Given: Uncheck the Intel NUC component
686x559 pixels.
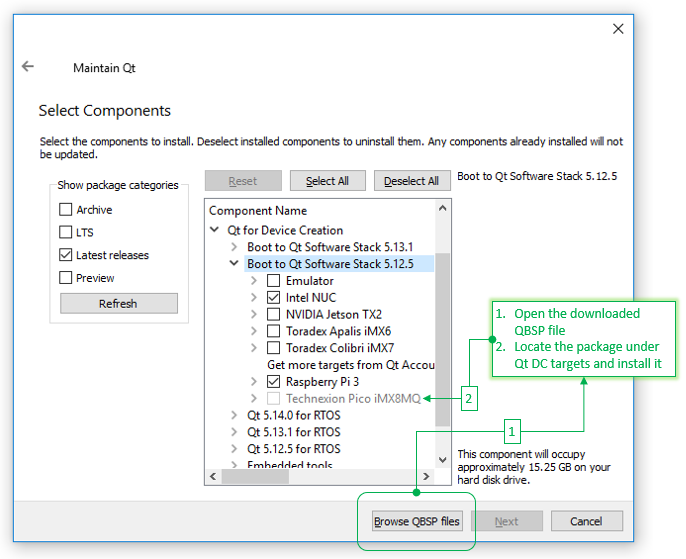Looking at the screenshot, I should coord(274,298).
